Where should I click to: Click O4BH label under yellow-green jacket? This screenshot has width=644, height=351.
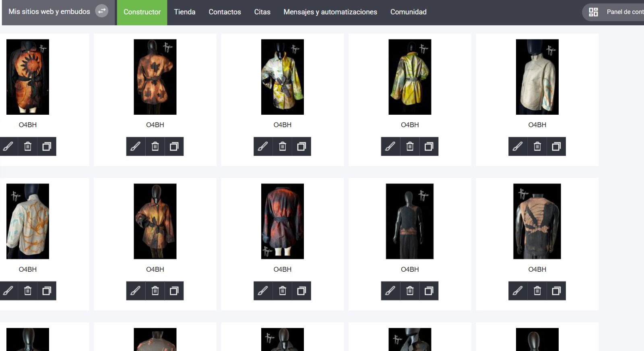pos(410,125)
